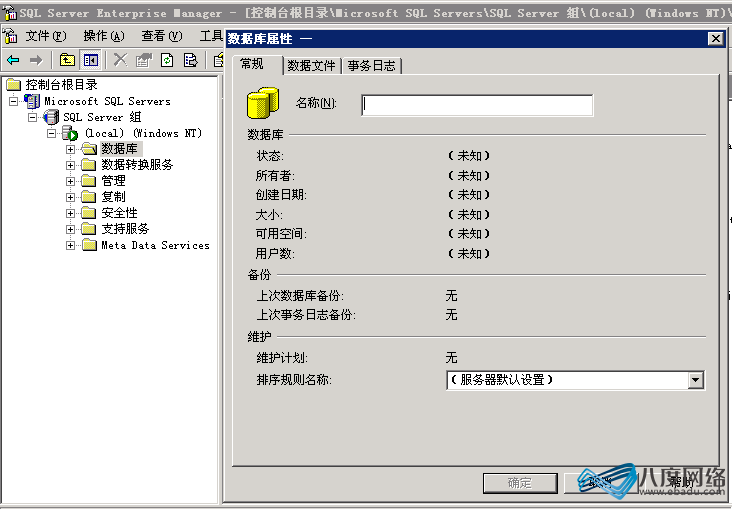732x509 pixels.
Task: Open the 文件(F) menu
Action: coord(46,35)
